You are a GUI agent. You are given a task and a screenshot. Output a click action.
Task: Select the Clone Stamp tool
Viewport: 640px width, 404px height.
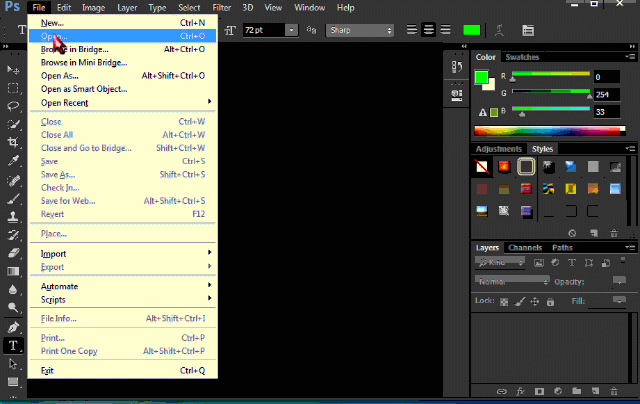pyautogui.click(x=13, y=217)
